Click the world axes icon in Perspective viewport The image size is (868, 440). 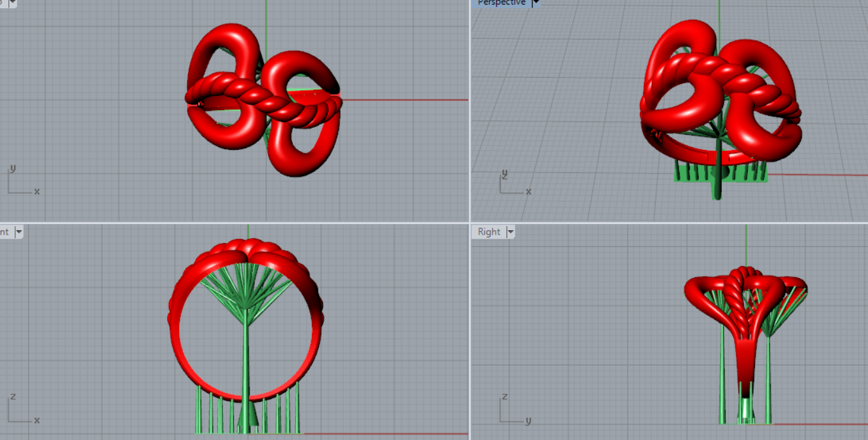(x=512, y=184)
